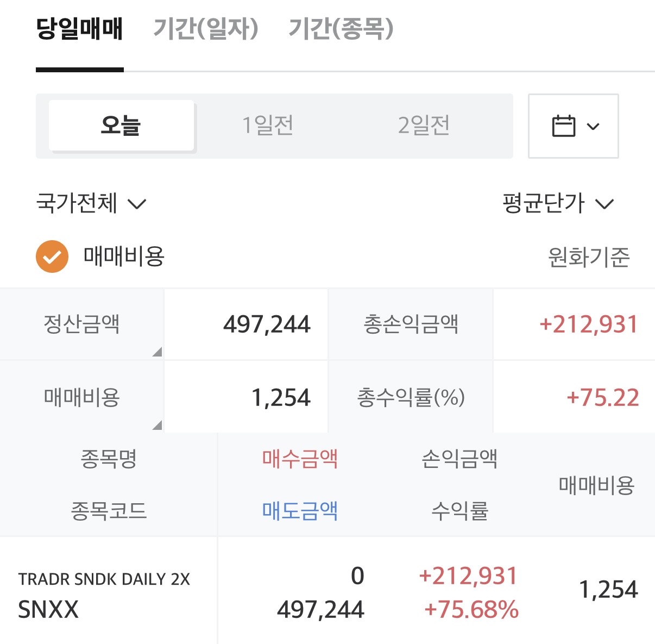This screenshot has width=655, height=644.
Task: Toggle the 매매비용 orange checkbox
Action: (x=52, y=257)
